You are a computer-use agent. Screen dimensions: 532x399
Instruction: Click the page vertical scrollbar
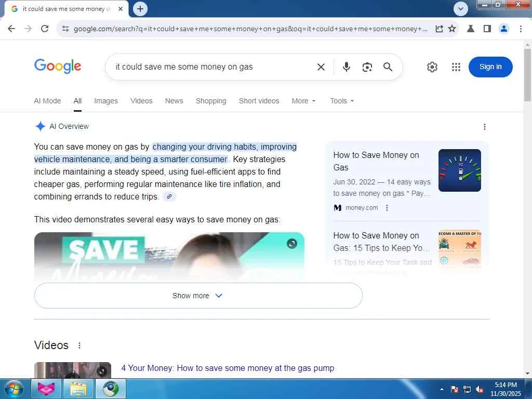click(x=528, y=75)
